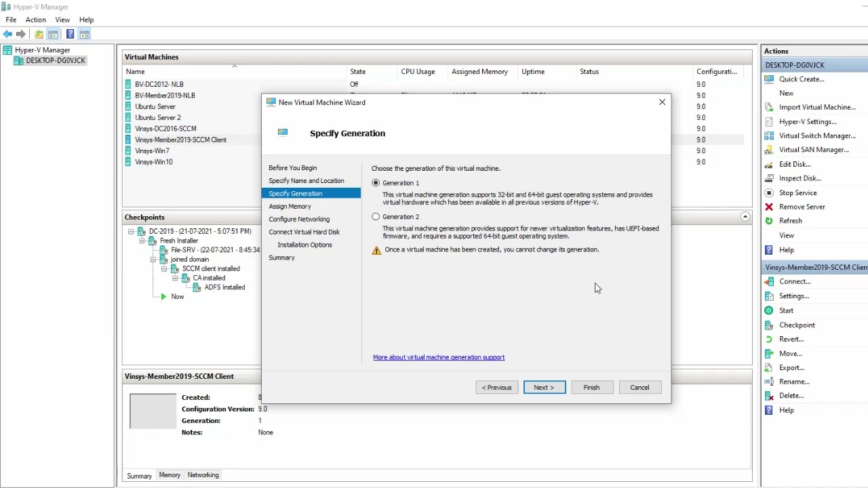Select ADFS Installed checkpoint
This screenshot has height=488, width=868.
point(224,287)
